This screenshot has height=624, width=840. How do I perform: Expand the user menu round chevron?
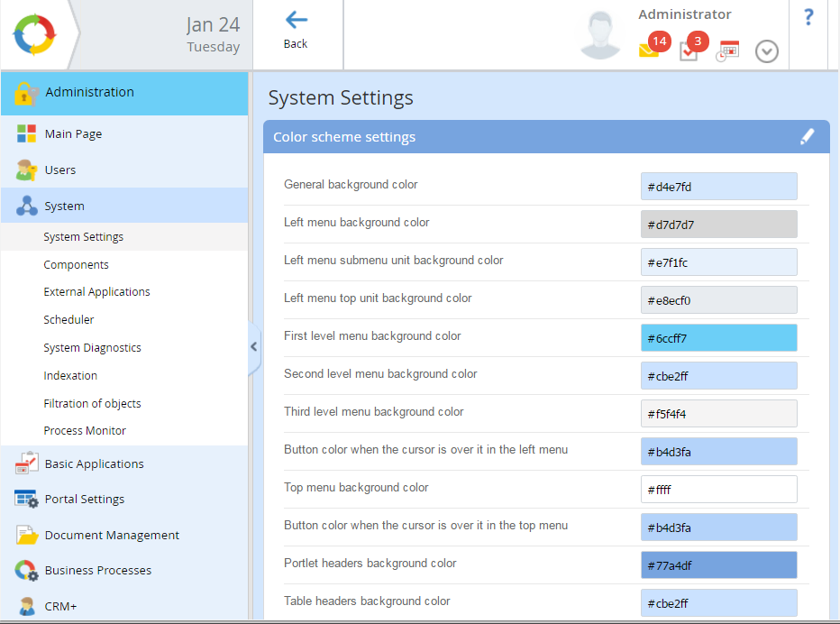767,51
